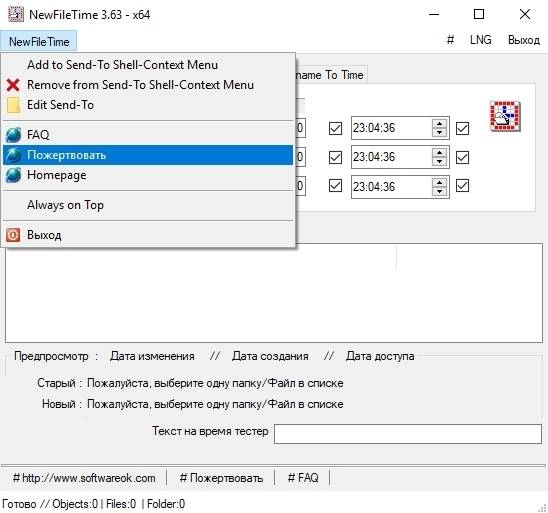Open the FAQ menu entry
The height and width of the screenshot is (513, 548).
click(148, 135)
